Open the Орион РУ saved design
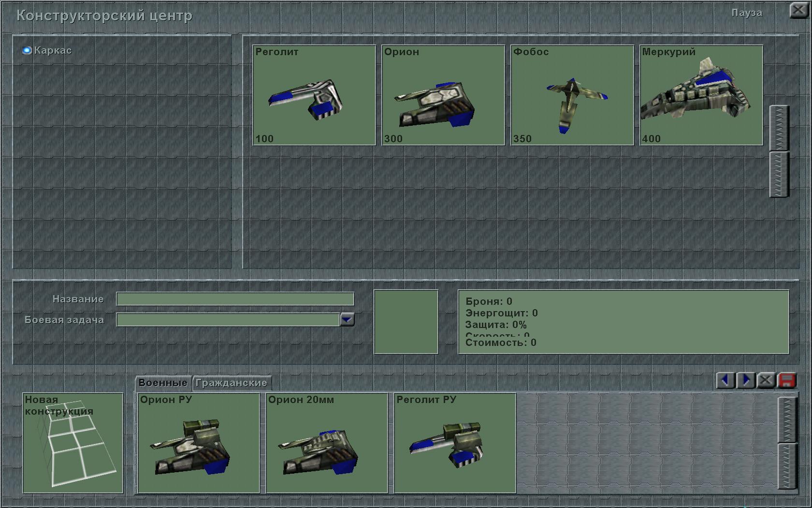 (x=199, y=443)
